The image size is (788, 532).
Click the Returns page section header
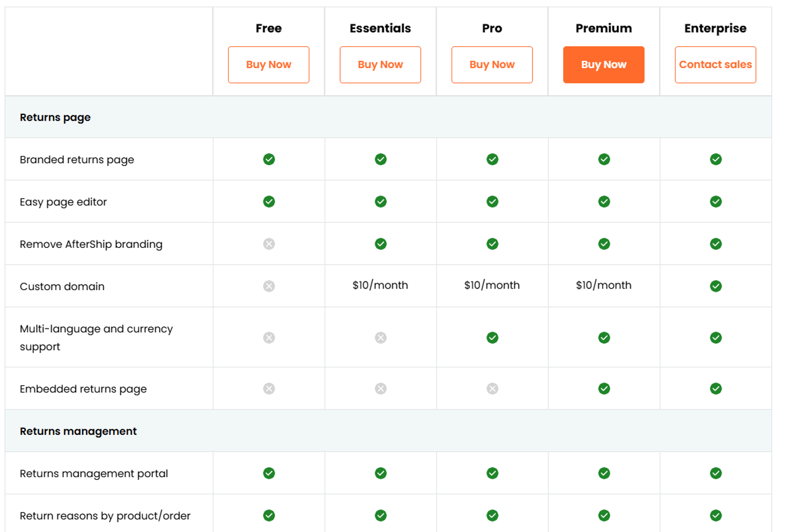click(55, 117)
